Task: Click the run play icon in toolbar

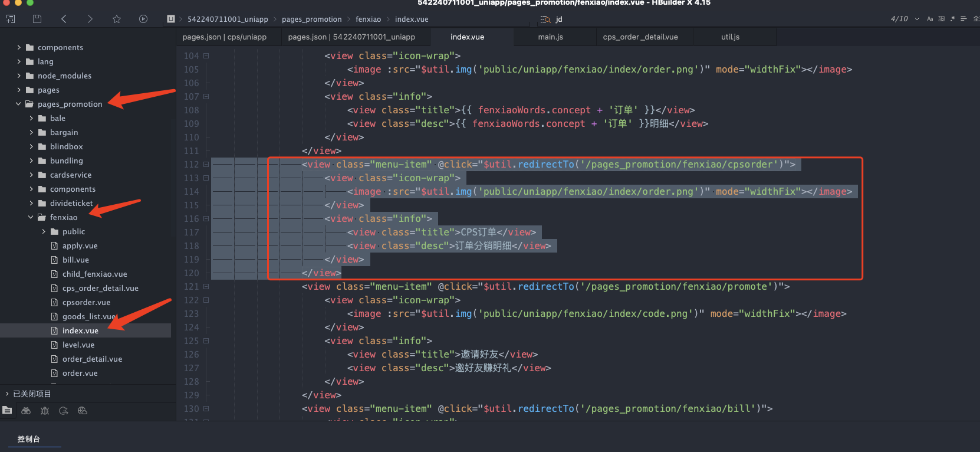Action: [143, 19]
